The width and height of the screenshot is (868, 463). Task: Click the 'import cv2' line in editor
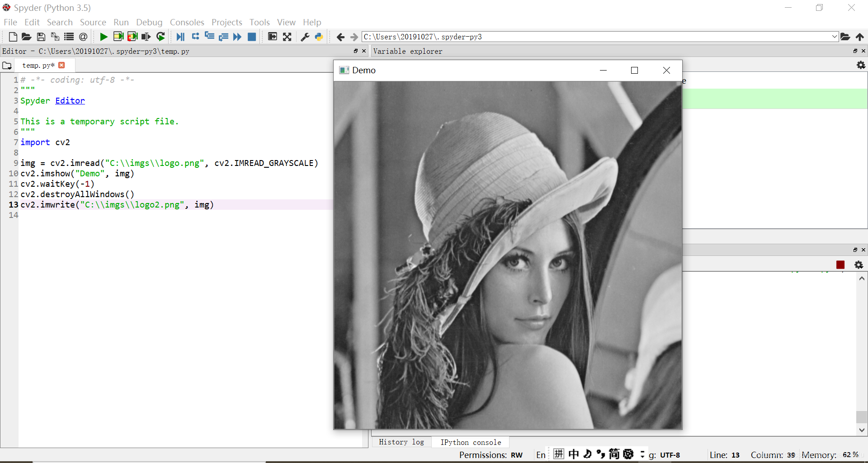[x=45, y=142]
